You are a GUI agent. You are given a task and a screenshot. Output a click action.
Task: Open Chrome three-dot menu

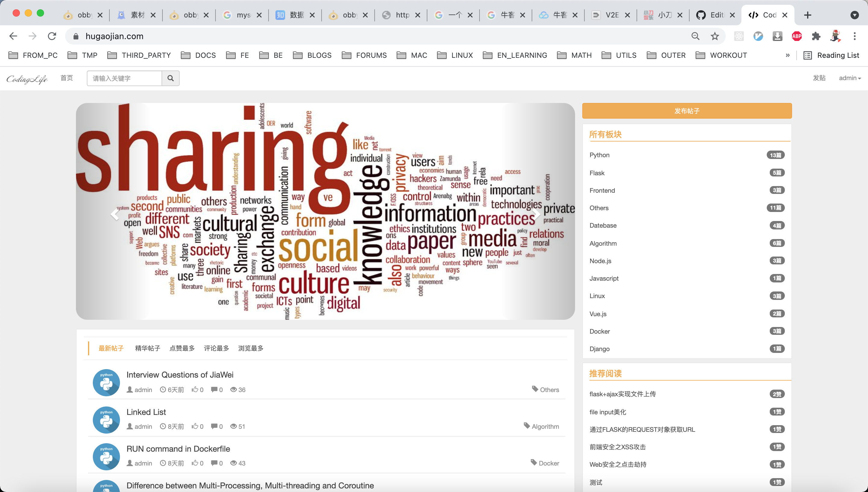854,36
